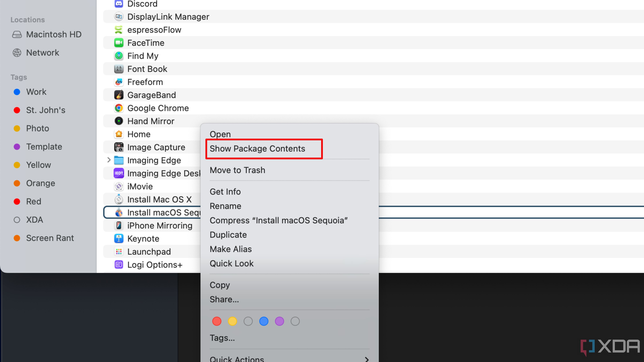Click the iPhone Mirroring icon
644x362 pixels.
point(119,226)
